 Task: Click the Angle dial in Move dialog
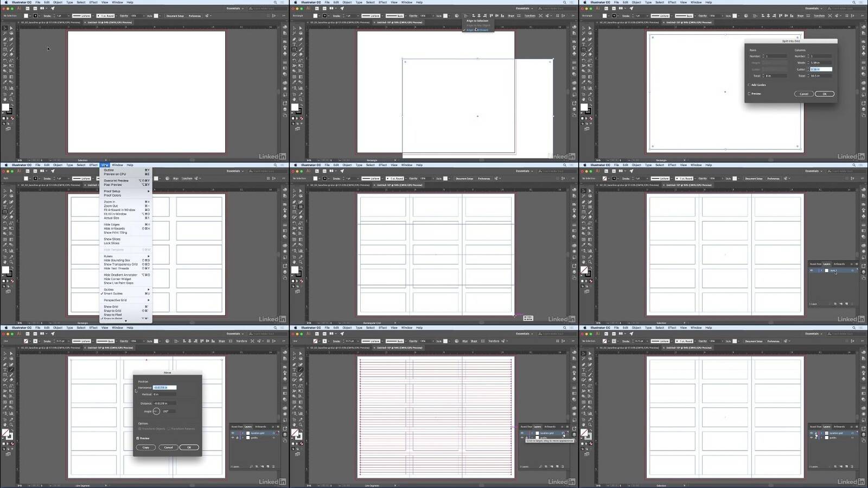(156, 411)
